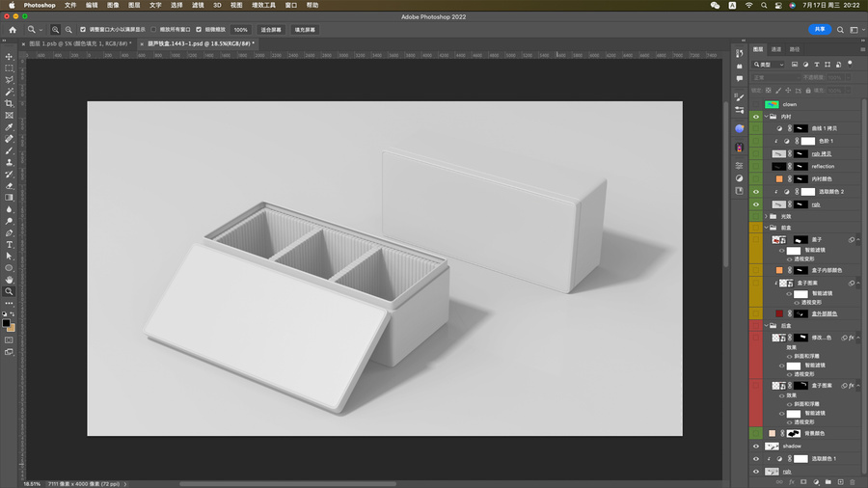The image size is (868, 488).
Task: Select the Frame tool
Action: [9, 115]
